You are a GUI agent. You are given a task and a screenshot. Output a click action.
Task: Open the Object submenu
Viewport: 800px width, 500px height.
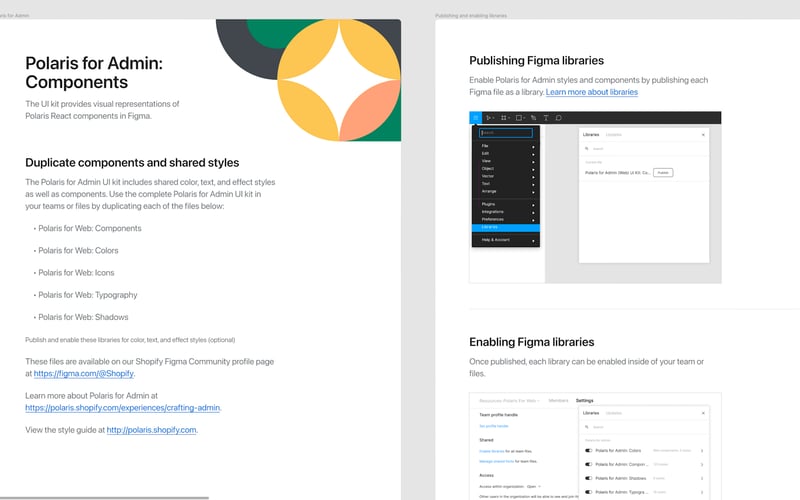click(x=506, y=168)
